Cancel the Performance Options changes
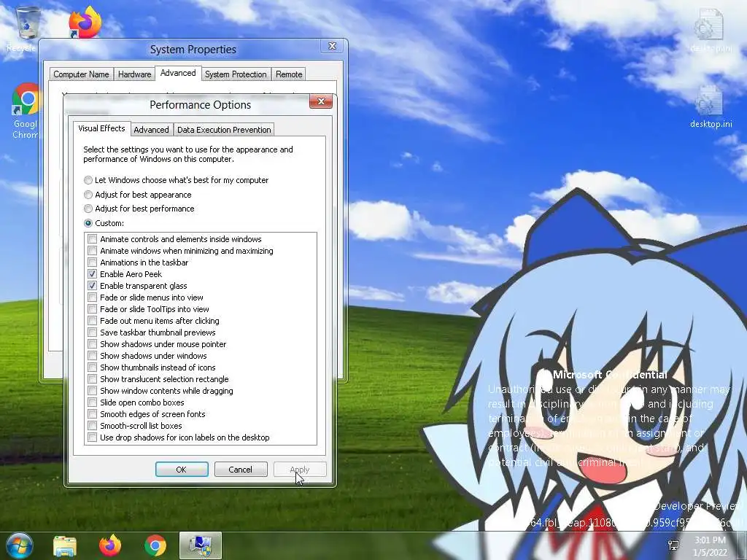Image resolution: width=747 pixels, height=560 pixels. coord(241,470)
